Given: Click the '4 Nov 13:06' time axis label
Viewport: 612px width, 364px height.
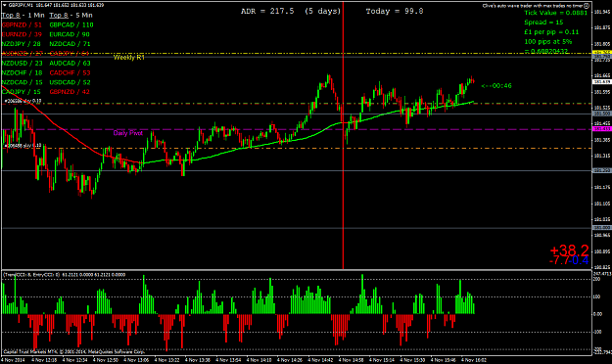Looking at the screenshot, I should pos(136,360).
